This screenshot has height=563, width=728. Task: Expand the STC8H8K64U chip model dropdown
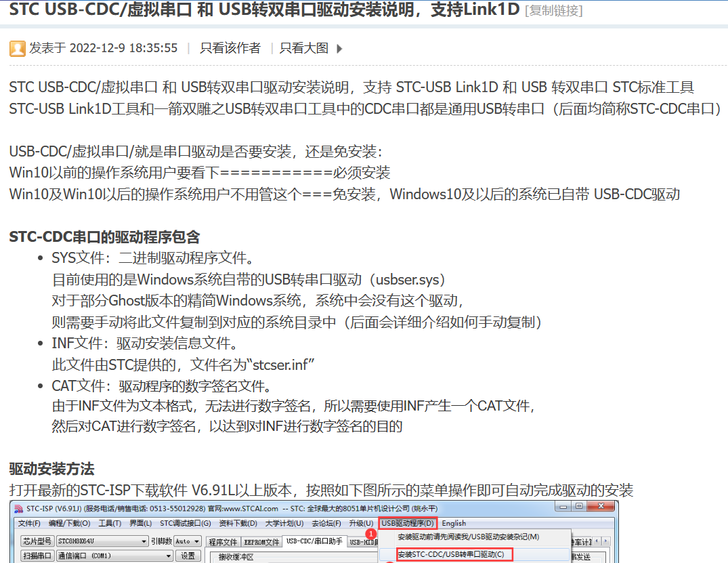point(144,541)
